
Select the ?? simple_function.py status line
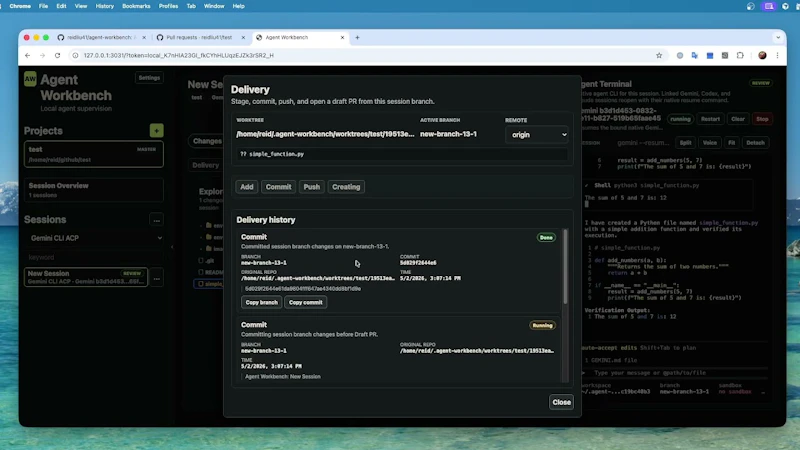402,154
